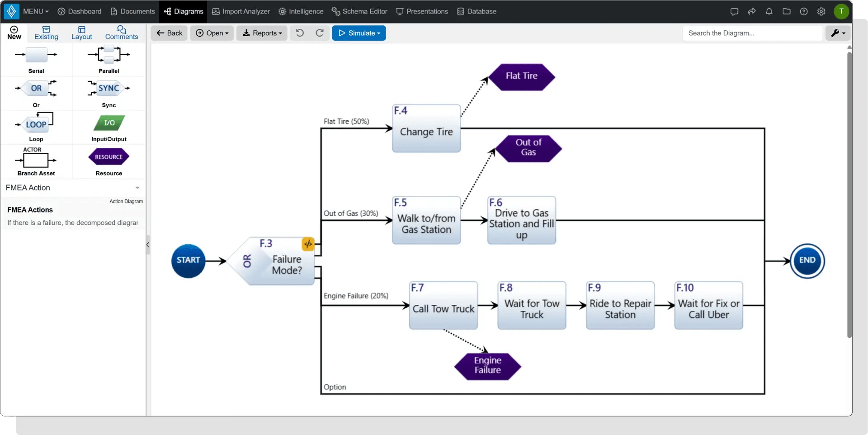Open the help question mark icon
Screen dimensions: 868x436
pos(804,12)
